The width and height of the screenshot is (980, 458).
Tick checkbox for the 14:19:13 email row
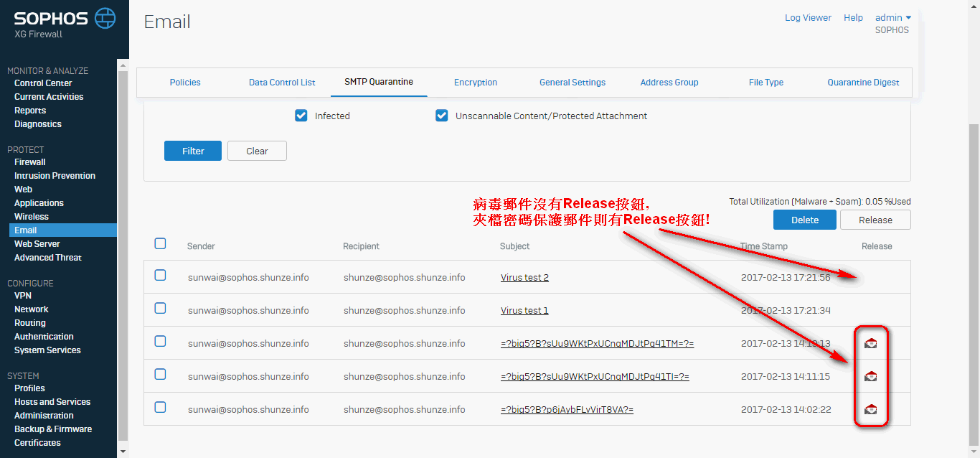click(160, 342)
